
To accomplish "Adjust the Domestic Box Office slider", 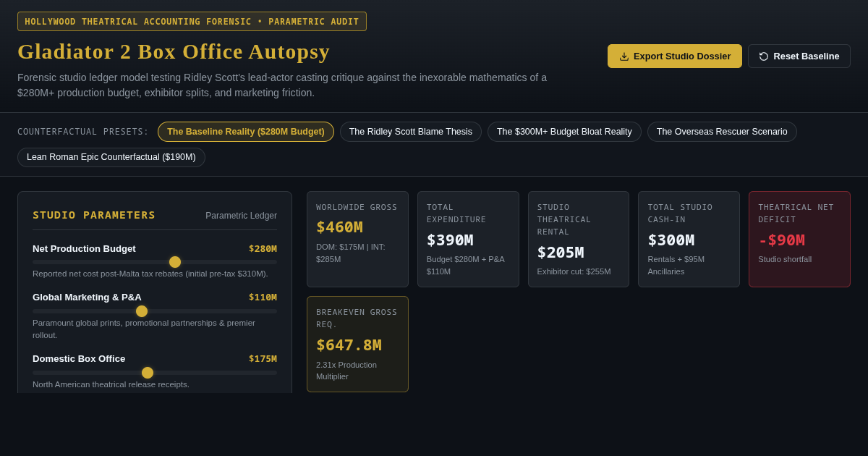I will pyautogui.click(x=155, y=373).
